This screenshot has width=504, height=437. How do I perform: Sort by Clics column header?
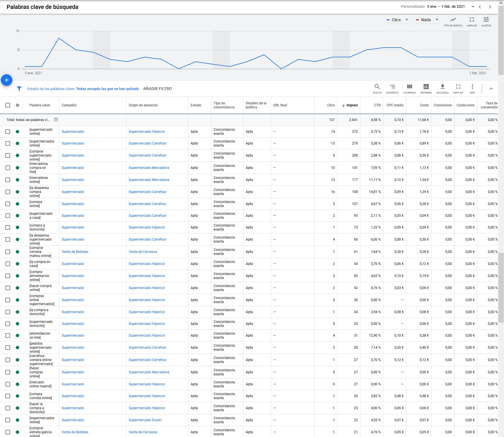(331, 105)
